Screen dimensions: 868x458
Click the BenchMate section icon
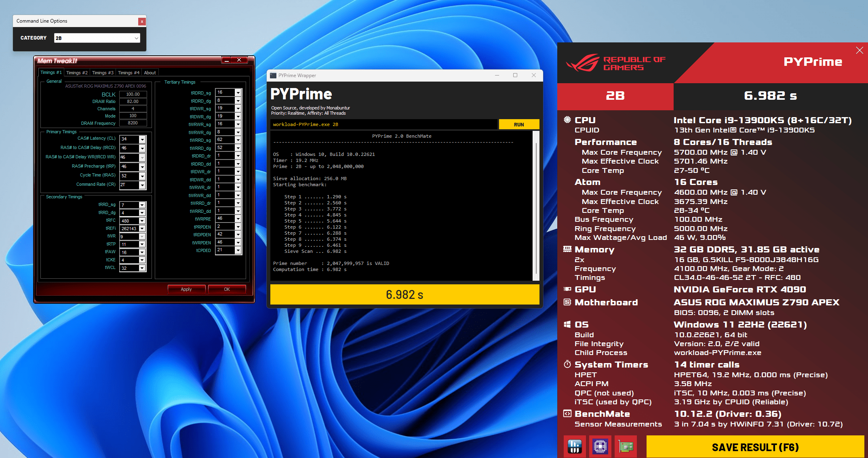click(567, 414)
